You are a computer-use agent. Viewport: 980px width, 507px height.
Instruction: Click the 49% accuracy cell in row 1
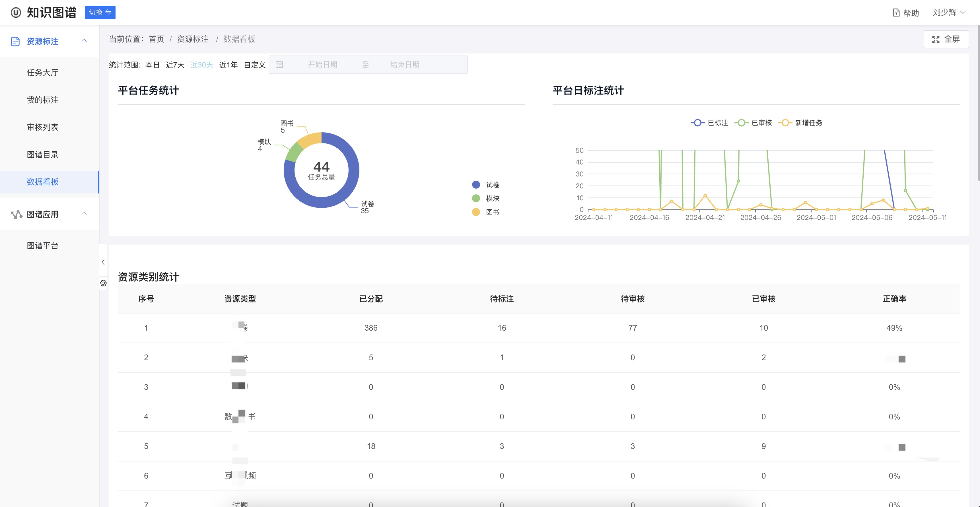[894, 328]
